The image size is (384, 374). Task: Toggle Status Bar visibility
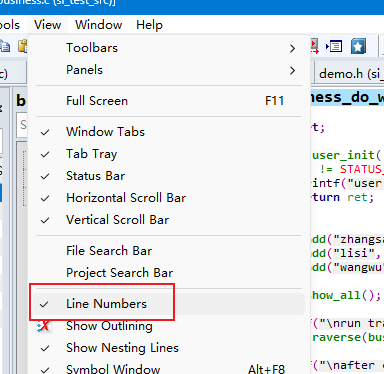coord(169,176)
